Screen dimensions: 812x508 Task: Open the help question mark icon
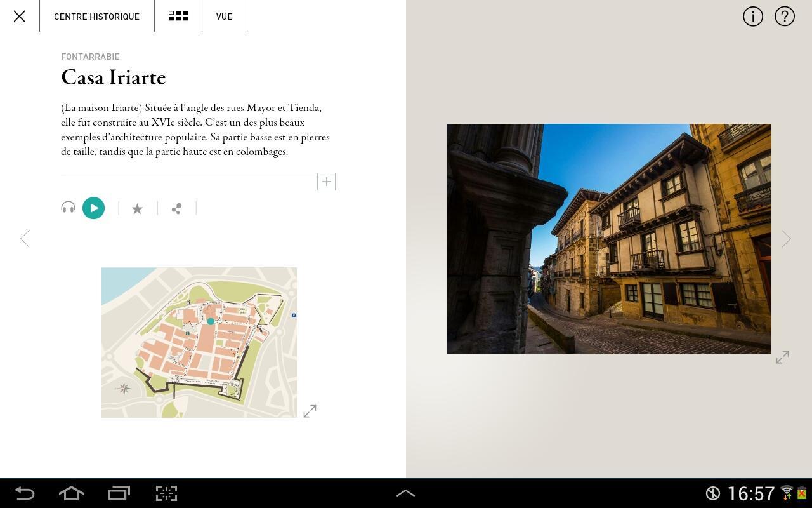click(x=785, y=17)
